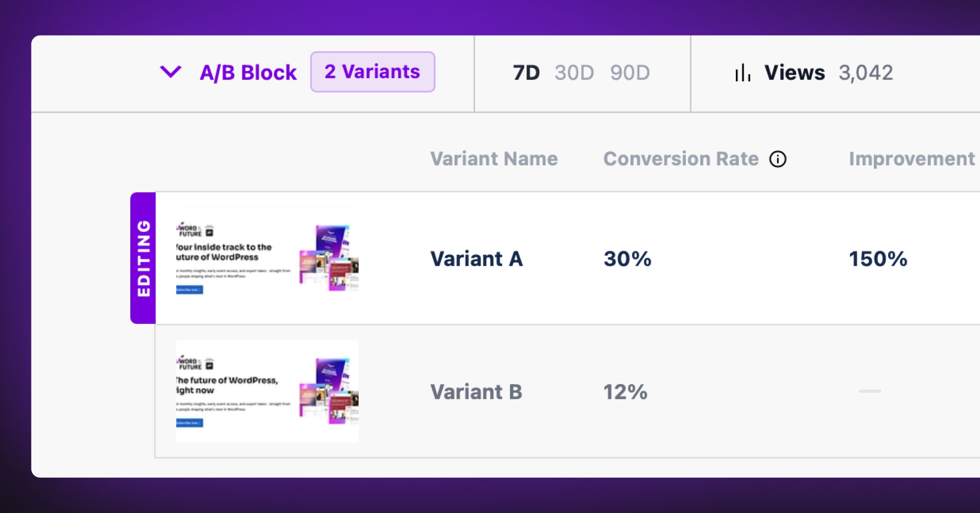
Task: Switch to the 90D time range
Action: pos(630,73)
